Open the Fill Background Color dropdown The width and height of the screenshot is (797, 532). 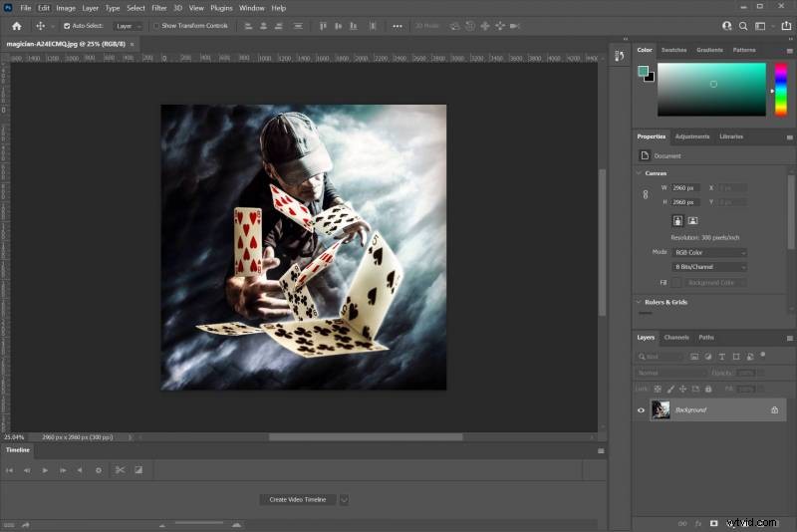click(x=715, y=283)
